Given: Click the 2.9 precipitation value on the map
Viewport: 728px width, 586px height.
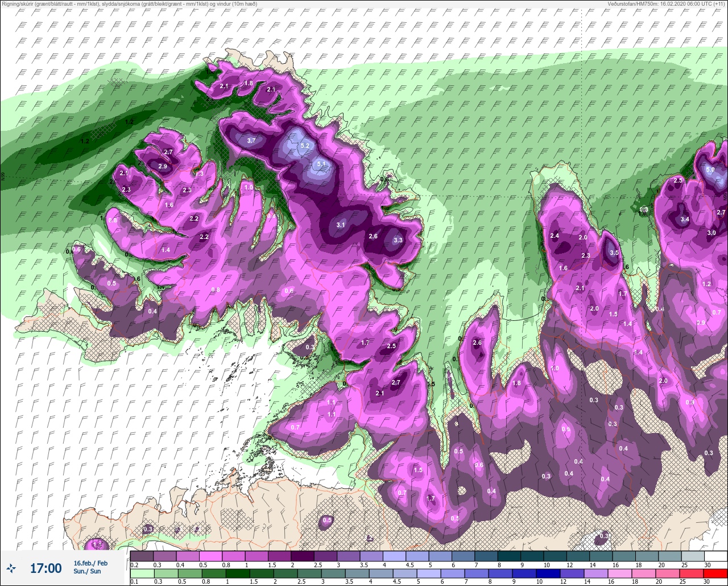Looking at the screenshot, I should click(163, 166).
